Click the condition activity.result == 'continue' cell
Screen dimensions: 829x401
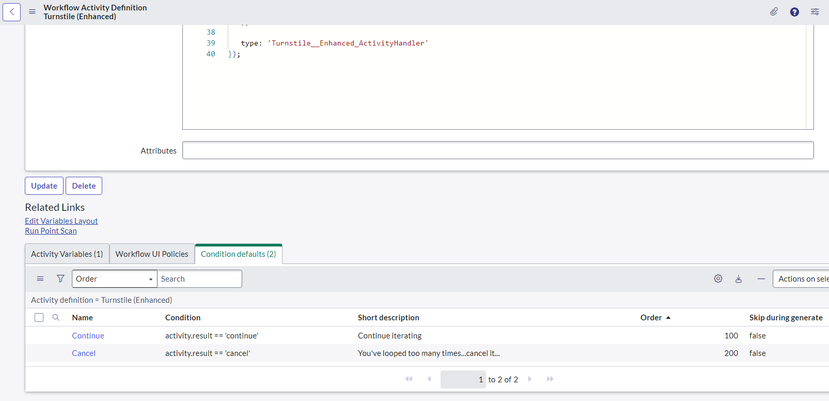[211, 335]
